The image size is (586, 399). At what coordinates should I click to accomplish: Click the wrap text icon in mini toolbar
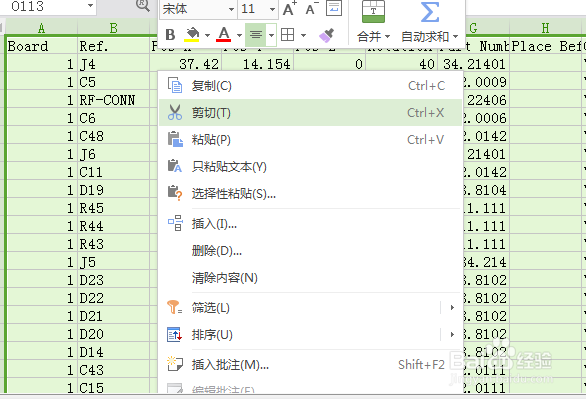coord(334,8)
